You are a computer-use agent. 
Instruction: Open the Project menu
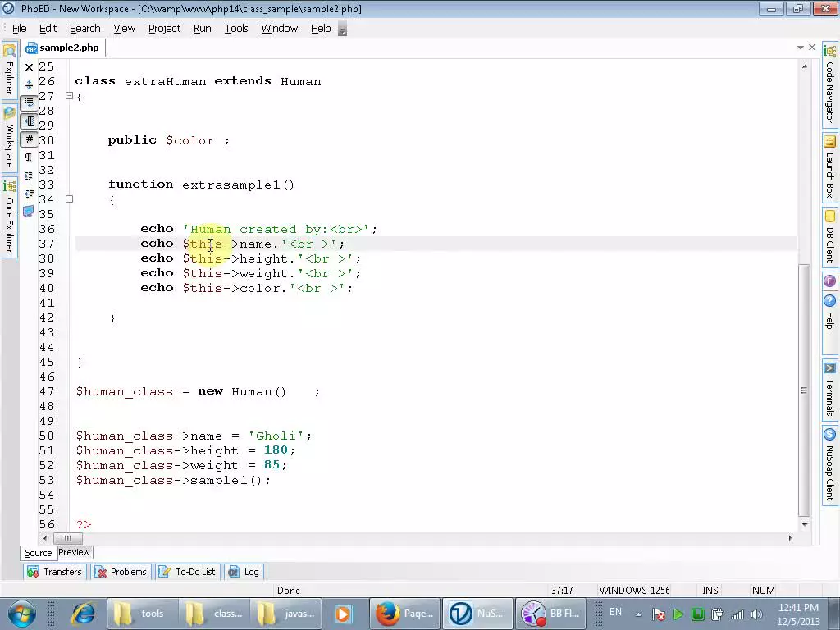click(164, 28)
